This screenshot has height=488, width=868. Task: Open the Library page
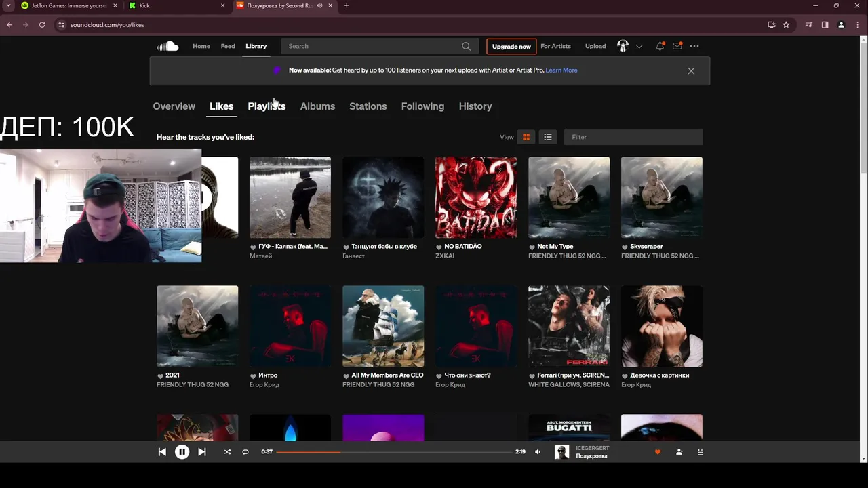pyautogui.click(x=256, y=46)
